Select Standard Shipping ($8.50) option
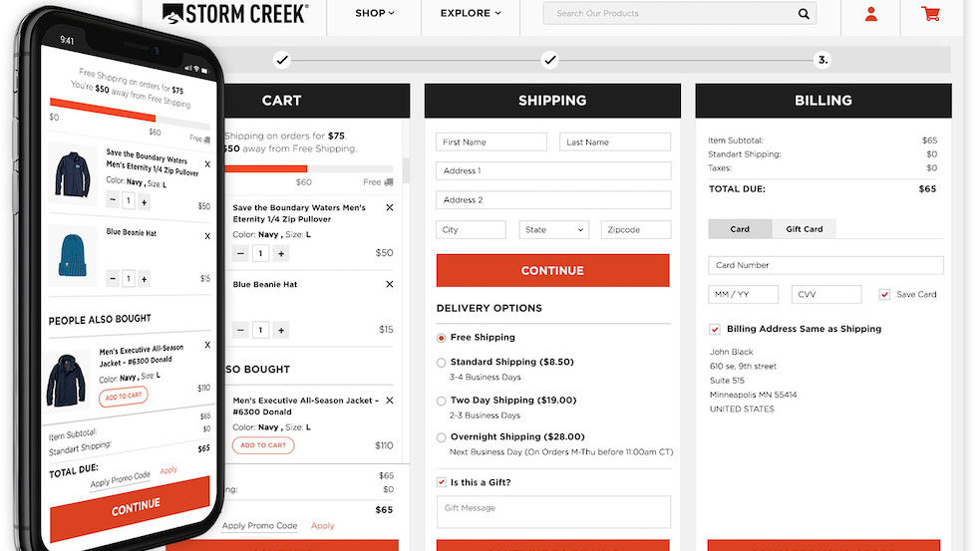 442,363
